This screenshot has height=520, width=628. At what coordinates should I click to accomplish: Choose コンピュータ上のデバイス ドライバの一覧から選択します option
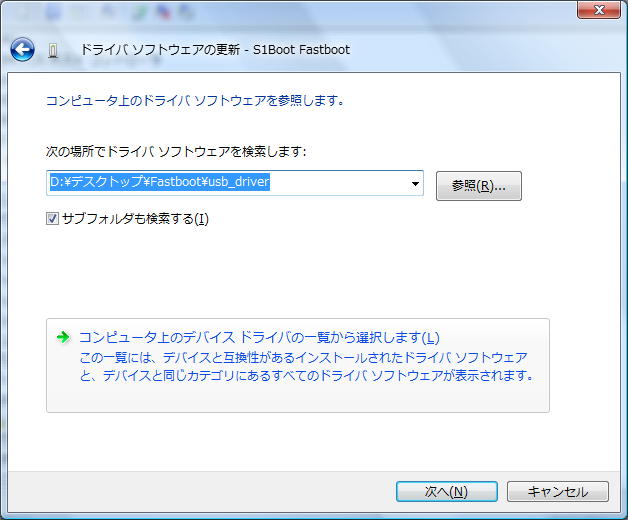pos(298,365)
